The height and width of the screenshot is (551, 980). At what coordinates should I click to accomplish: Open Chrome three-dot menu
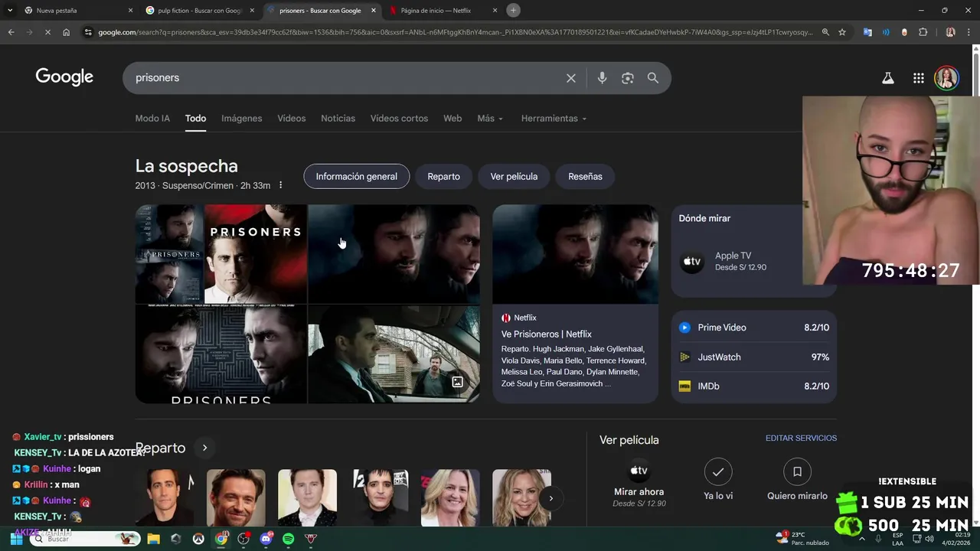[969, 32]
